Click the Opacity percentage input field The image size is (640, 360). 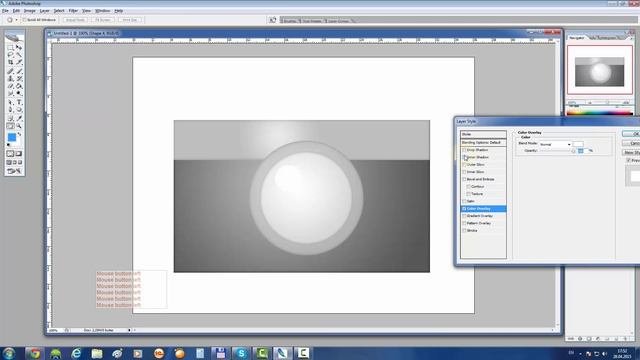(583, 151)
